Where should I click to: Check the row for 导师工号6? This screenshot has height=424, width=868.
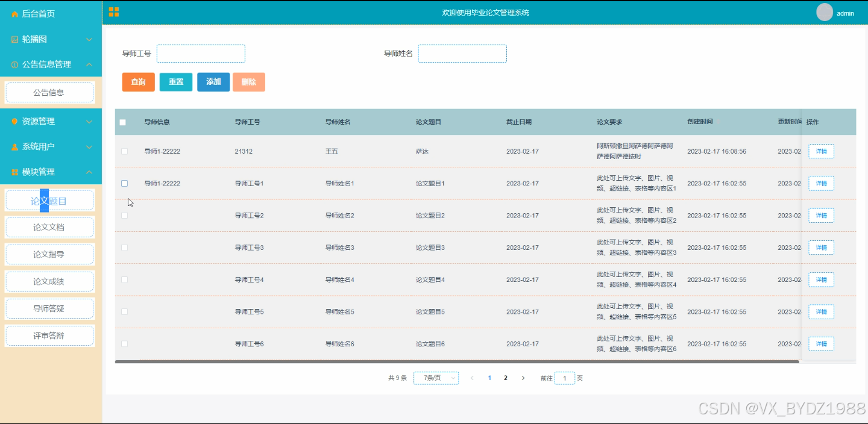(124, 343)
